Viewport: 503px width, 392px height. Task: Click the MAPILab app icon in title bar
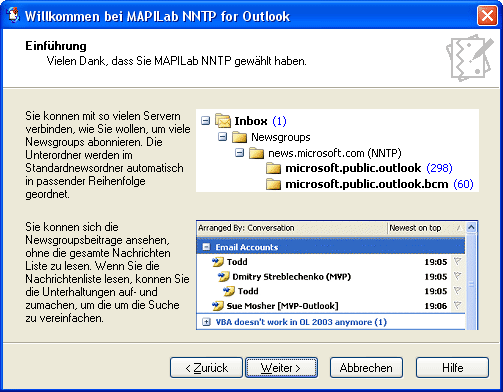[13, 15]
